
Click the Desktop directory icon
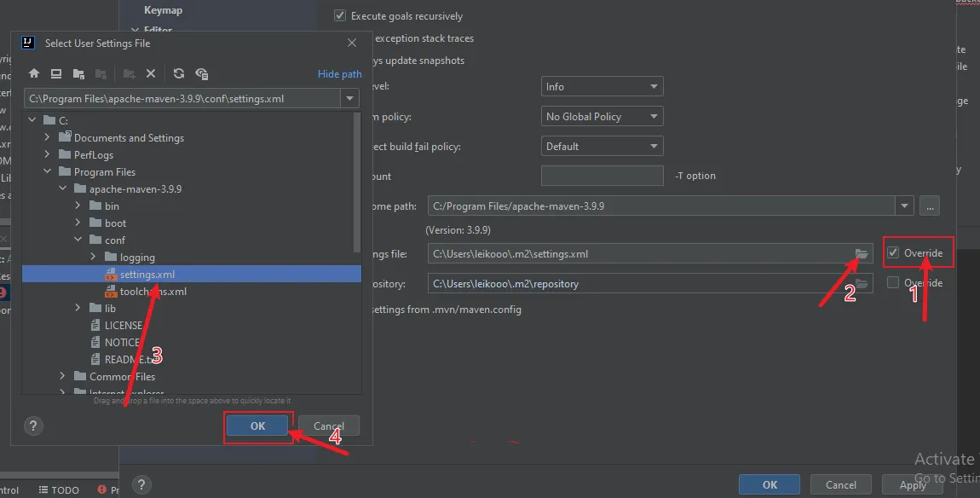coord(56,74)
